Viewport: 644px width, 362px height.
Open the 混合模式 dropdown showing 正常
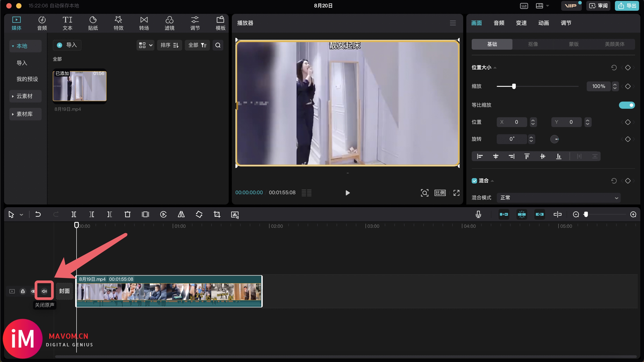(558, 198)
